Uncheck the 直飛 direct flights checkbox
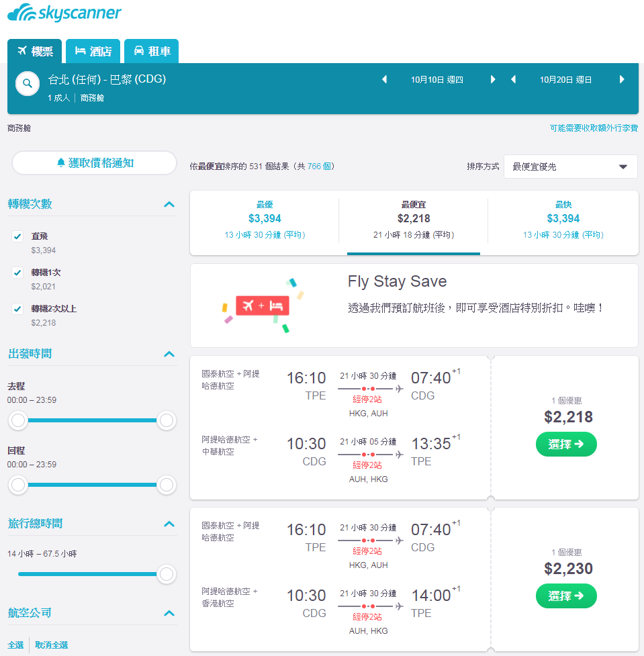Screen dimensions: 644x656 [x=17, y=236]
